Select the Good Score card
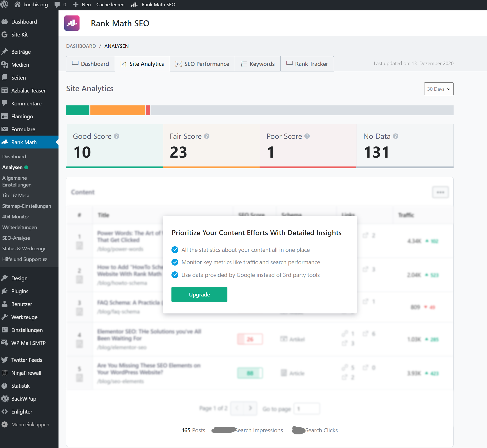The image size is (487, 448). 114,146
